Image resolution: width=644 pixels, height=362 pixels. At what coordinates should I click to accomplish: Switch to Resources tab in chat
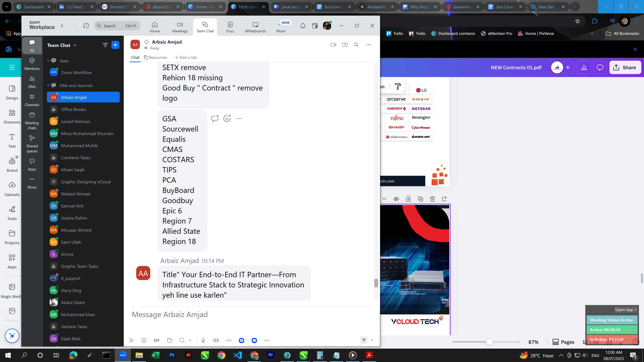pyautogui.click(x=155, y=57)
